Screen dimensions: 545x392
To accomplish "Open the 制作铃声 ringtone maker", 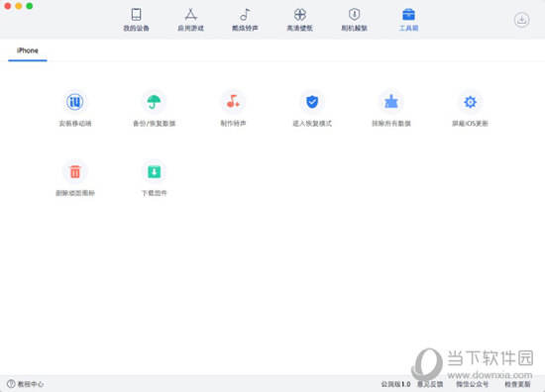I will click(233, 108).
